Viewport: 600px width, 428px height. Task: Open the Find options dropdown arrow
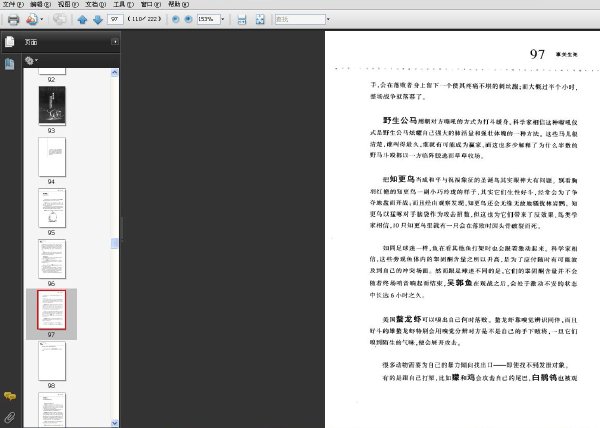[328, 19]
